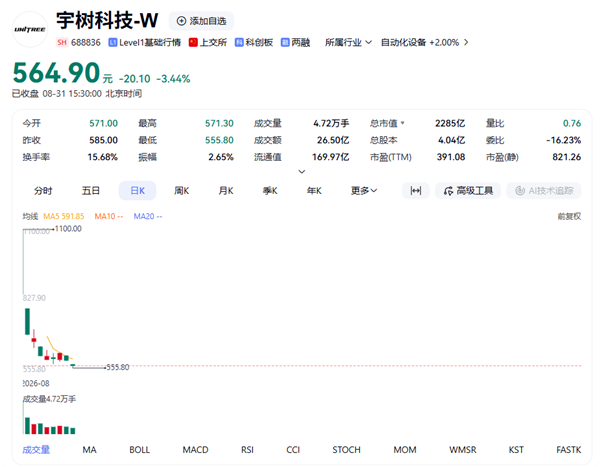The image size is (600, 467).
Task: Click the chart width fit icon
Action: pos(416,191)
